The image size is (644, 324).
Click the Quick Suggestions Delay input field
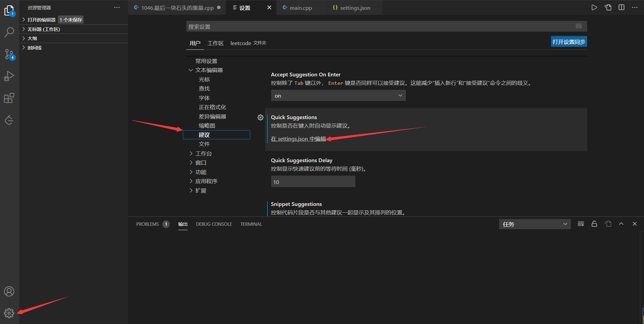click(x=313, y=182)
